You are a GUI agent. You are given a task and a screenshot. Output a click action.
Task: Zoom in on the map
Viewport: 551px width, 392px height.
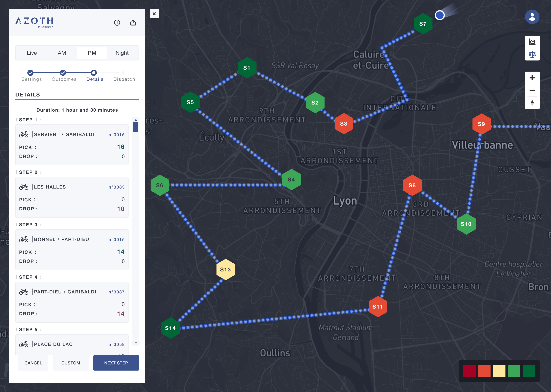[532, 78]
